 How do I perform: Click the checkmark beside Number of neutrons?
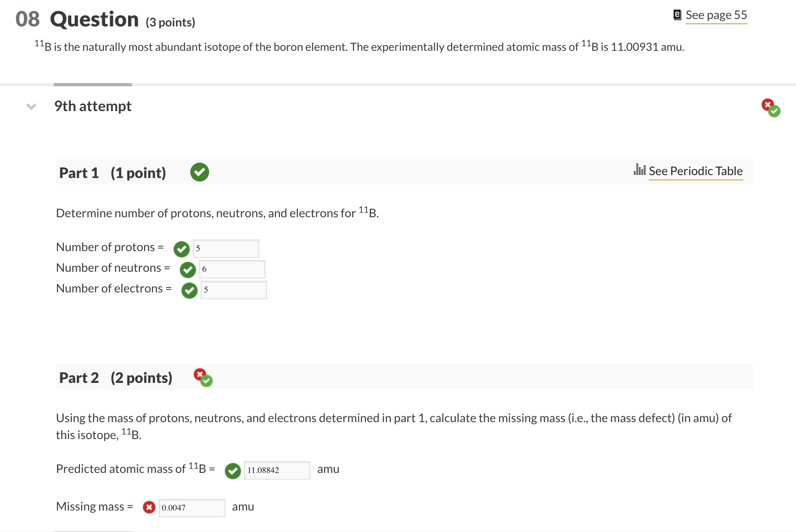coord(187,270)
